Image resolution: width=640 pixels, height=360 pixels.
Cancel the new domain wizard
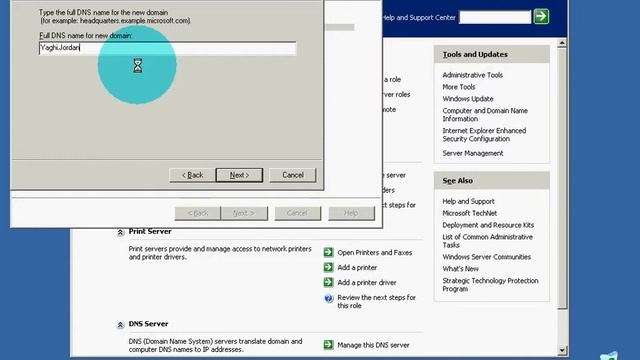pos(293,175)
